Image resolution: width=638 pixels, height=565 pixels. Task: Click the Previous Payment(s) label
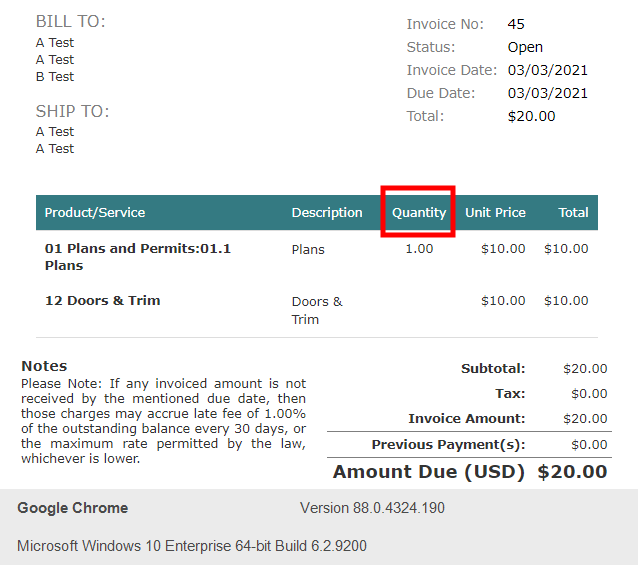(x=448, y=445)
